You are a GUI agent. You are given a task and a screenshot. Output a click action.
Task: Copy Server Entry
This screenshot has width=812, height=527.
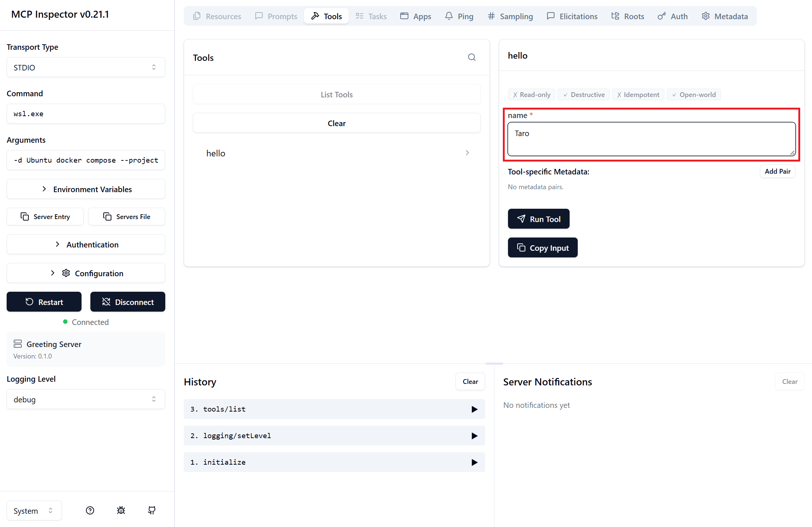pos(45,216)
